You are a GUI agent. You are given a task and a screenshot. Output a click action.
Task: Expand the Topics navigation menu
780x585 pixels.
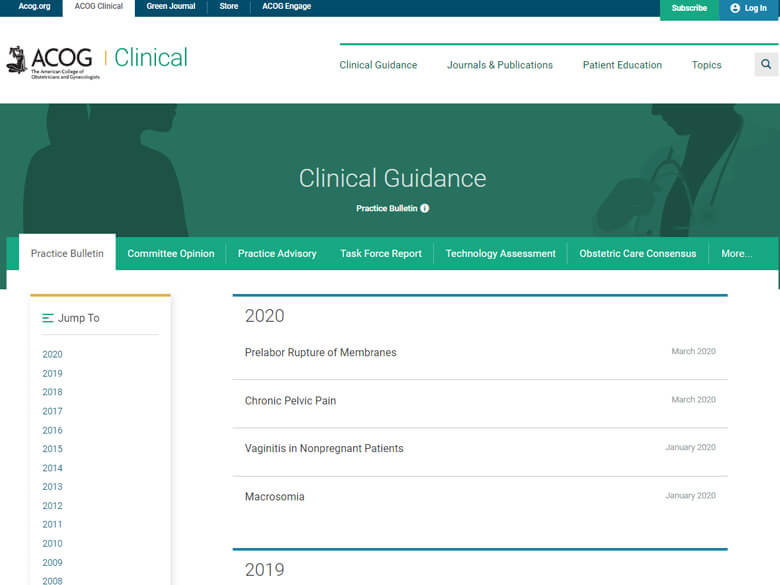706,65
